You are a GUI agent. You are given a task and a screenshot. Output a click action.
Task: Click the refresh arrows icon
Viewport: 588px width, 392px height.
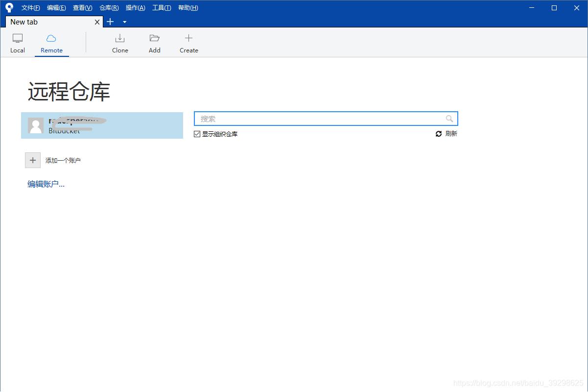[x=439, y=134]
